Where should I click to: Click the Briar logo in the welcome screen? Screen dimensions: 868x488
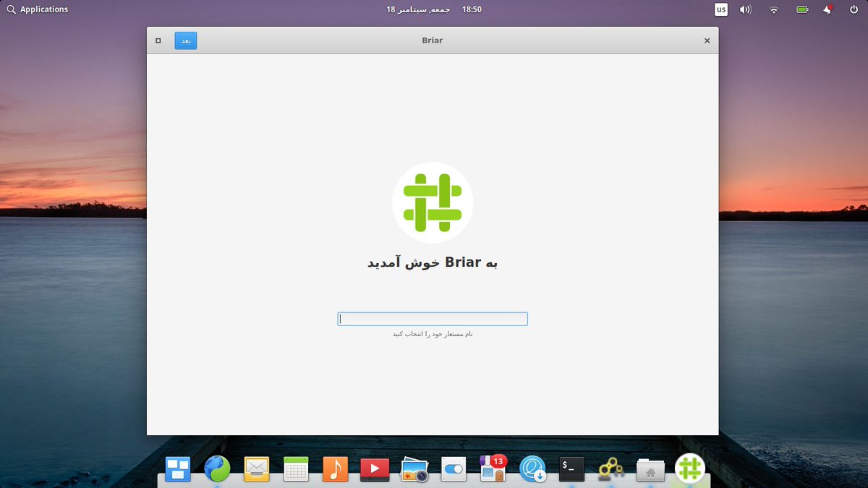pyautogui.click(x=433, y=202)
